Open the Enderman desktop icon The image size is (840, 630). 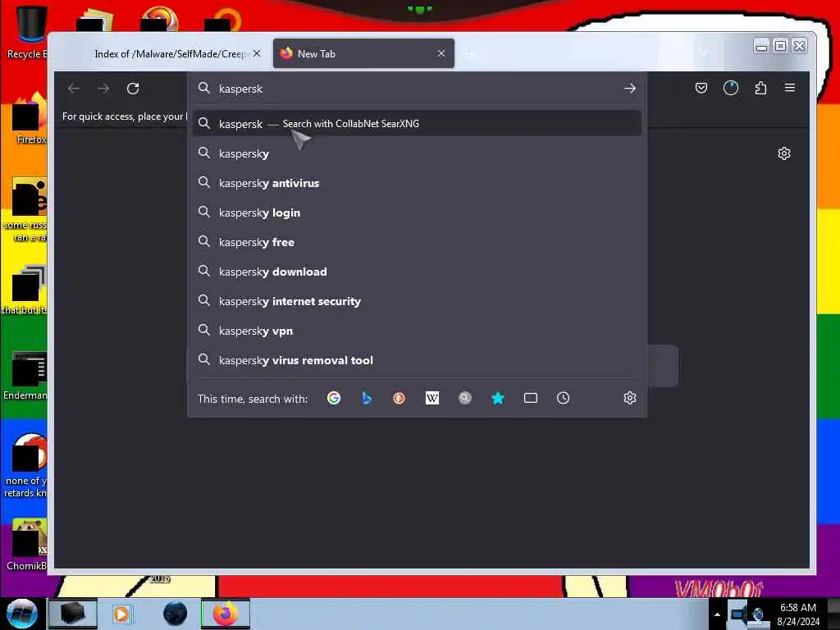click(25, 376)
